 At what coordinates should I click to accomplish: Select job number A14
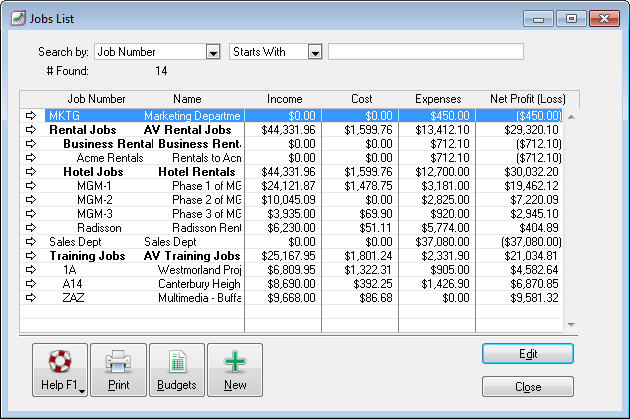click(72, 284)
